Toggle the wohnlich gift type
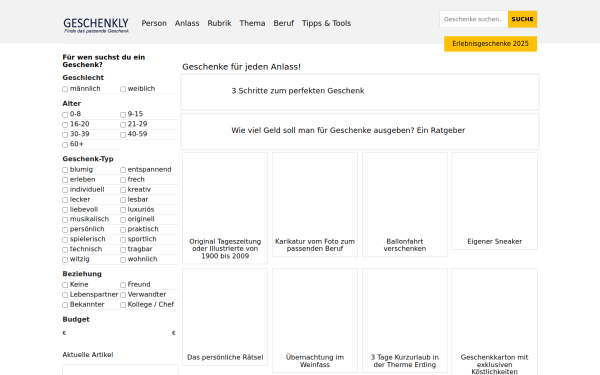Screen dimensions: 600x375 pyautogui.click(x=123, y=259)
